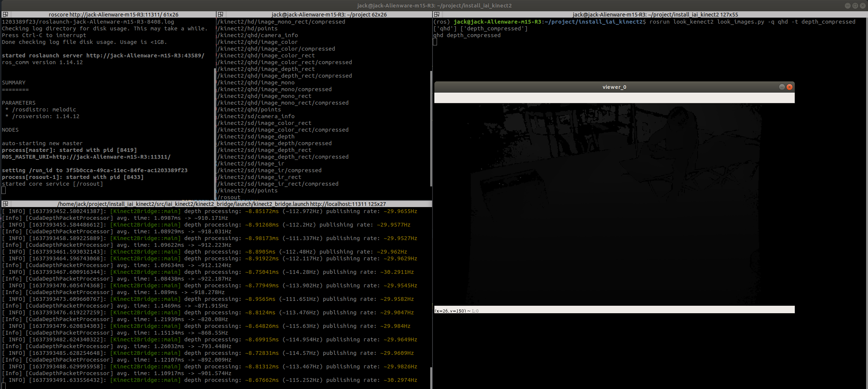The image size is (868, 389).
Task: Close the main Terminator window
Action: (863, 6)
